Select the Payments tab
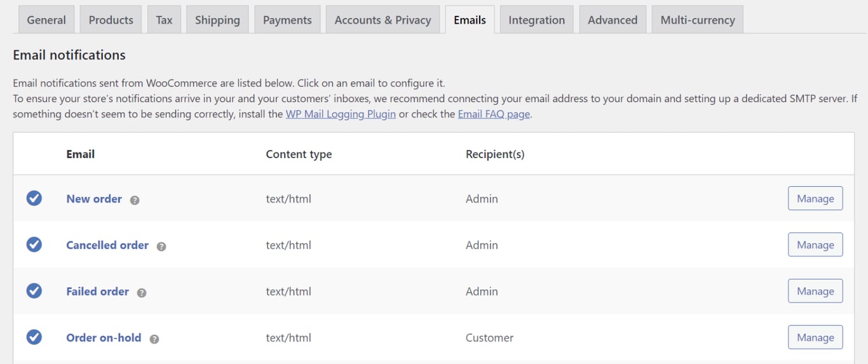The width and height of the screenshot is (868, 364). (287, 20)
